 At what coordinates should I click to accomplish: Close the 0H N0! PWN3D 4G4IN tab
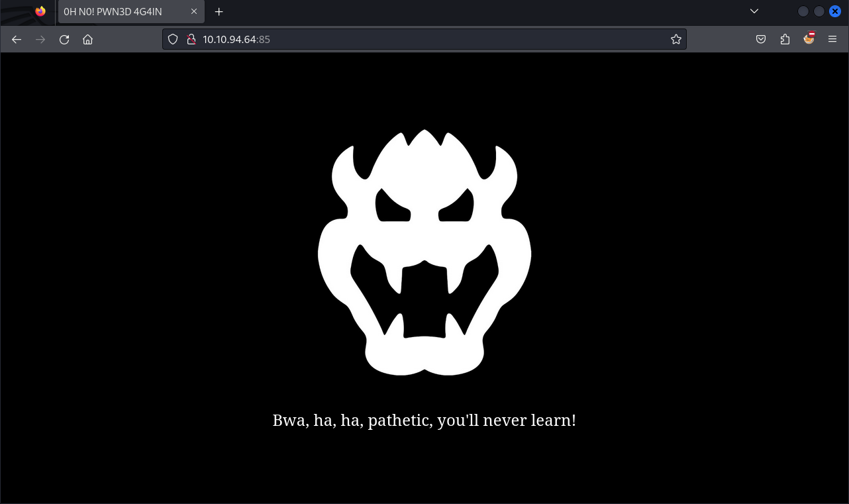click(194, 12)
